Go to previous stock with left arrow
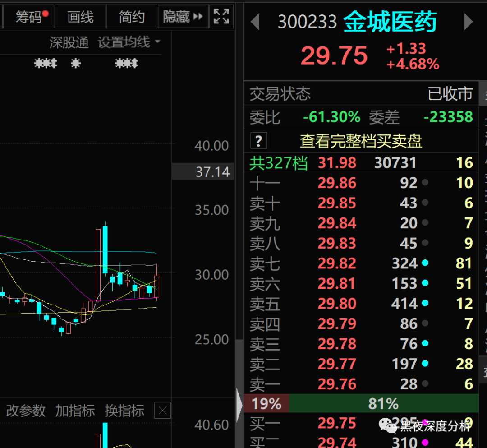The image size is (487, 448). [x=255, y=22]
